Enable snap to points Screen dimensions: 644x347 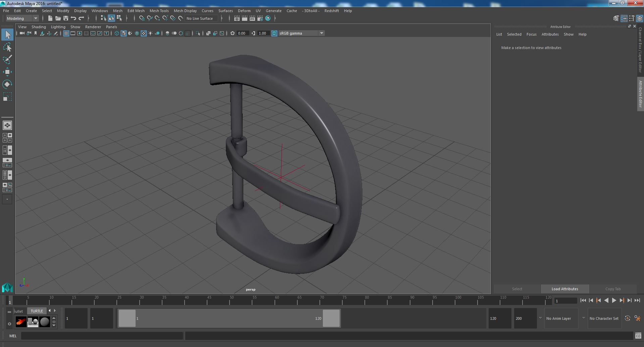pos(157,18)
